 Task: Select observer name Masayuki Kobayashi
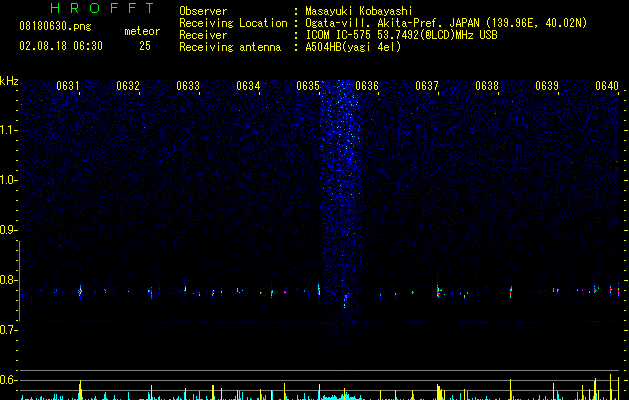[359, 11]
